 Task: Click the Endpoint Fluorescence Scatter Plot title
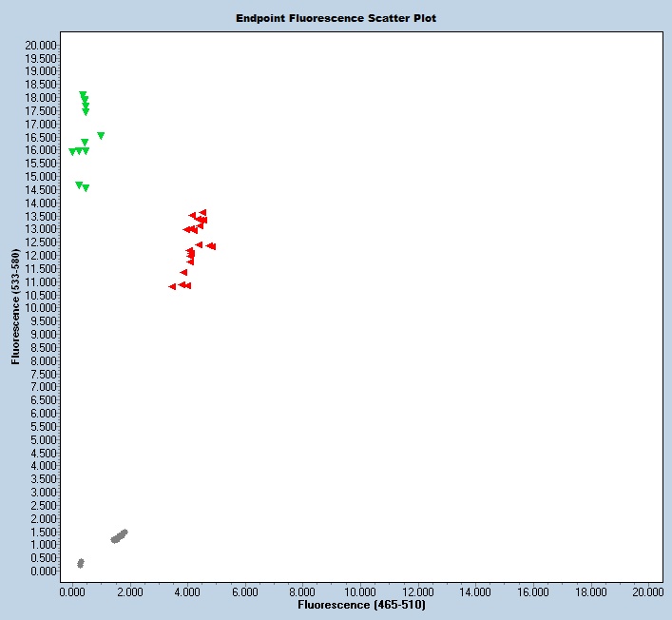point(336,18)
